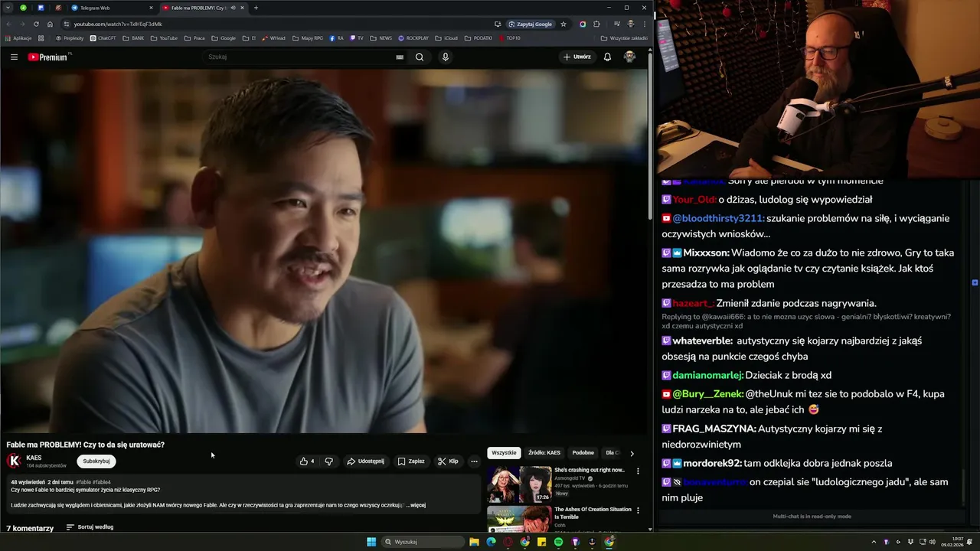Open File Explorer from taskbar
The image size is (980, 551).
(474, 542)
